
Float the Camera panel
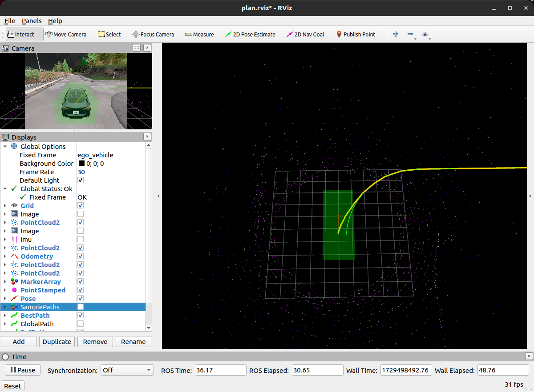click(x=137, y=48)
